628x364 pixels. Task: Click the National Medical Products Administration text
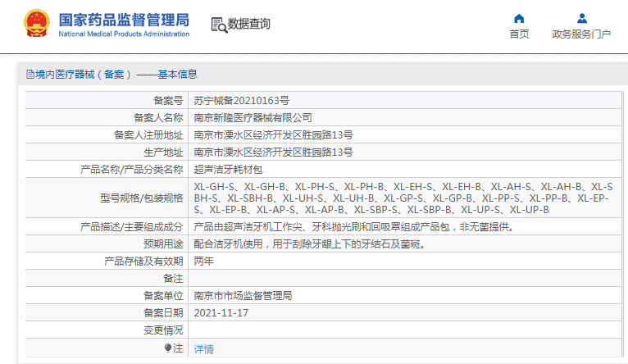pyautogui.click(x=124, y=34)
